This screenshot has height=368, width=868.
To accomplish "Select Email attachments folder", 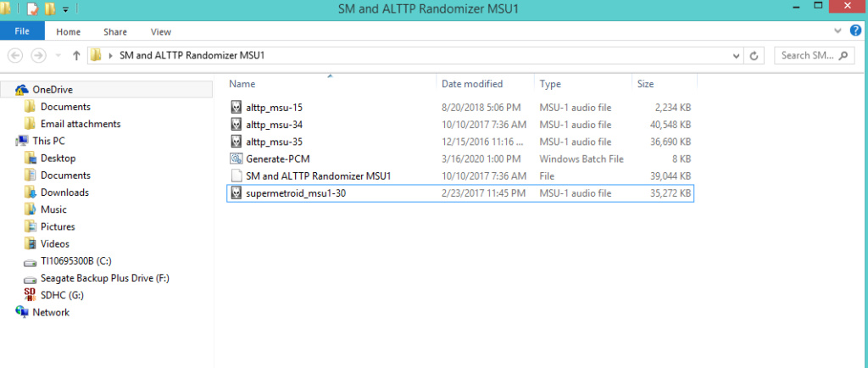I will (x=81, y=124).
